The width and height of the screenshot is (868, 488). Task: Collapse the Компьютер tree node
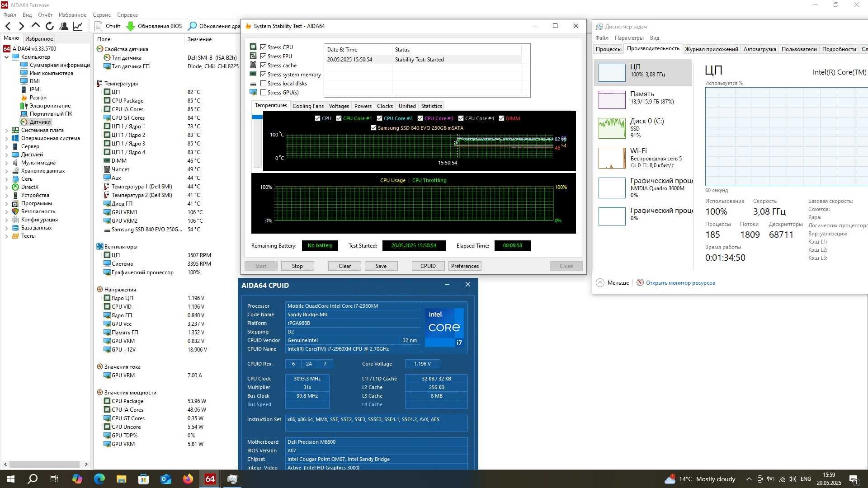click(x=7, y=57)
